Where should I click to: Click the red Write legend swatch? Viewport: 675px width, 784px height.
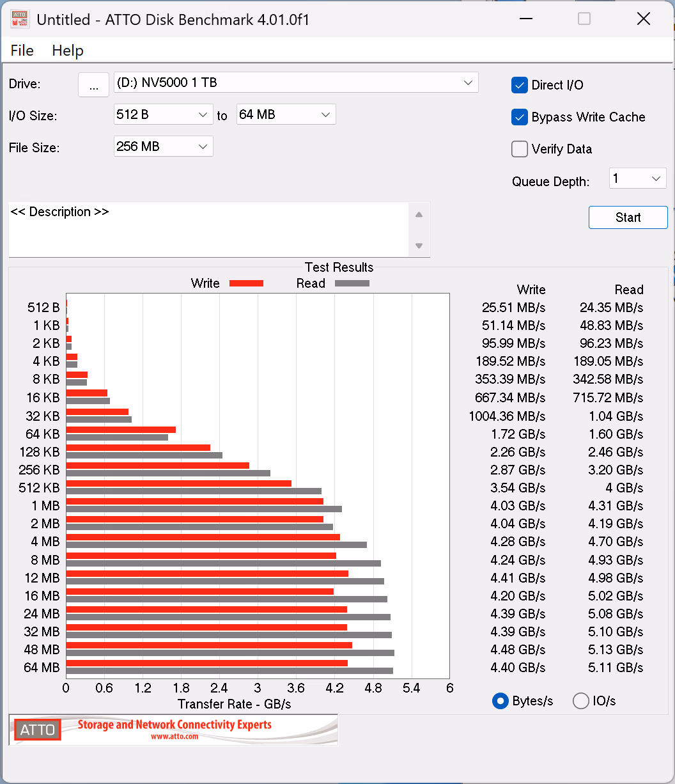coord(246,283)
